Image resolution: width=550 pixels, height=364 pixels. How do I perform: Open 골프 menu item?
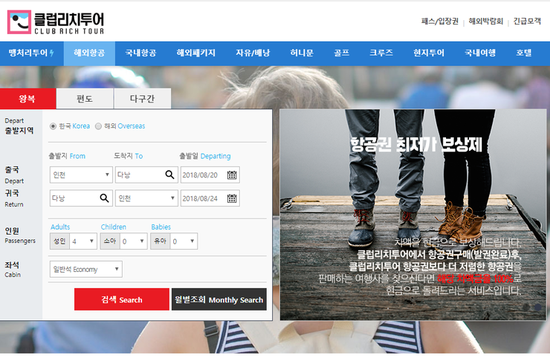click(x=341, y=53)
